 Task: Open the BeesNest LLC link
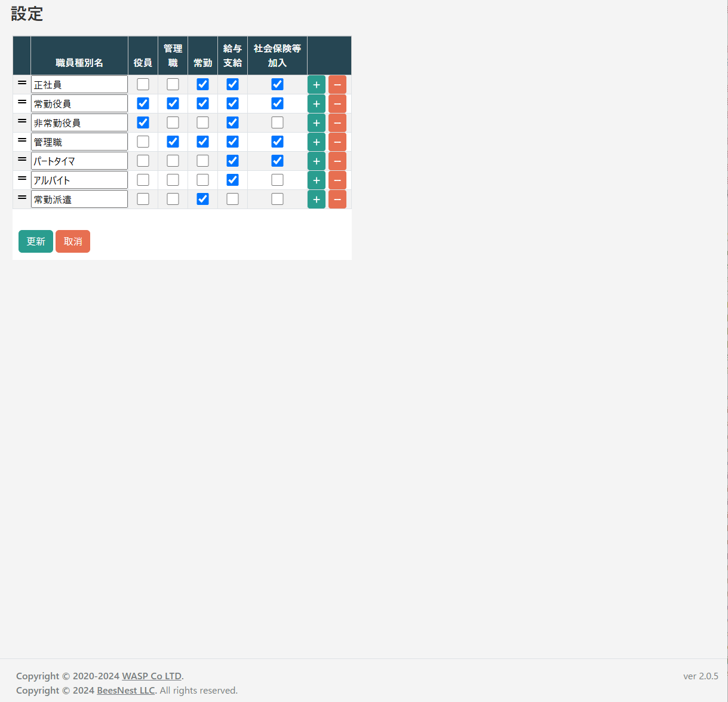click(125, 691)
